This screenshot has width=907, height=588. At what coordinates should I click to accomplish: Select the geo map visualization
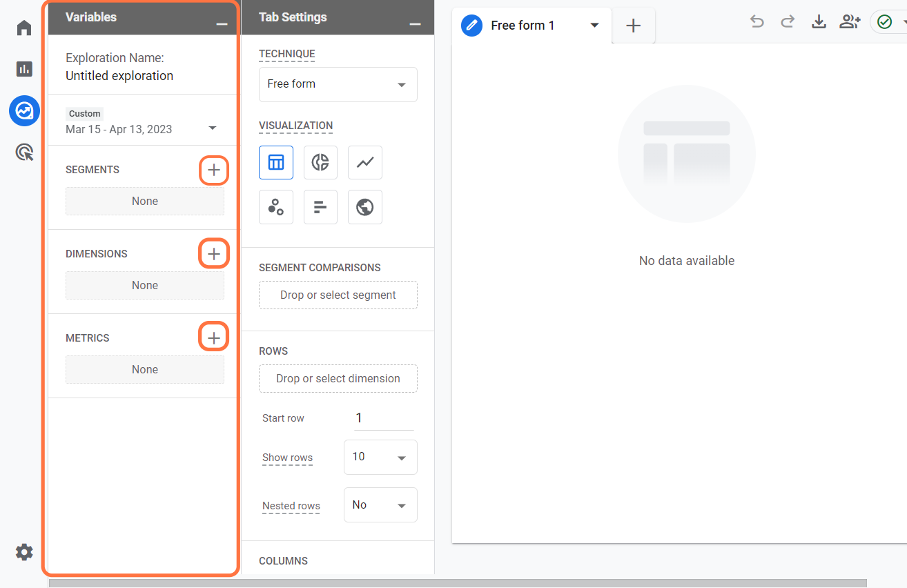(x=365, y=207)
